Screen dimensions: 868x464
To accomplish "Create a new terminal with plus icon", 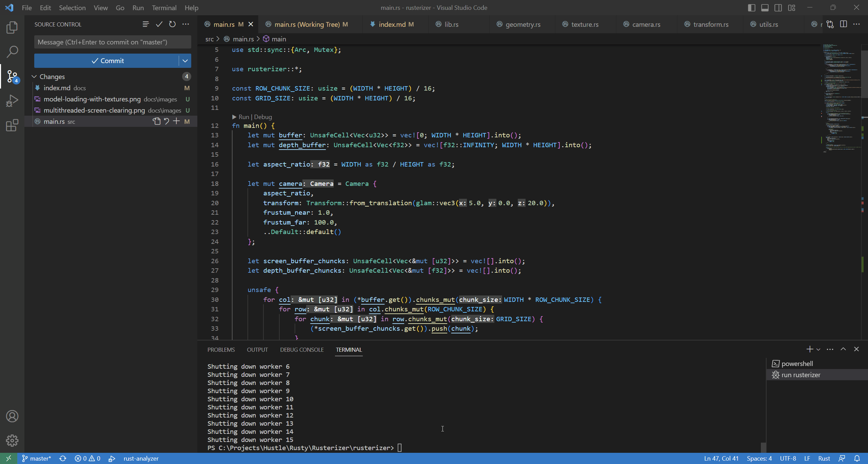I will pos(810,349).
